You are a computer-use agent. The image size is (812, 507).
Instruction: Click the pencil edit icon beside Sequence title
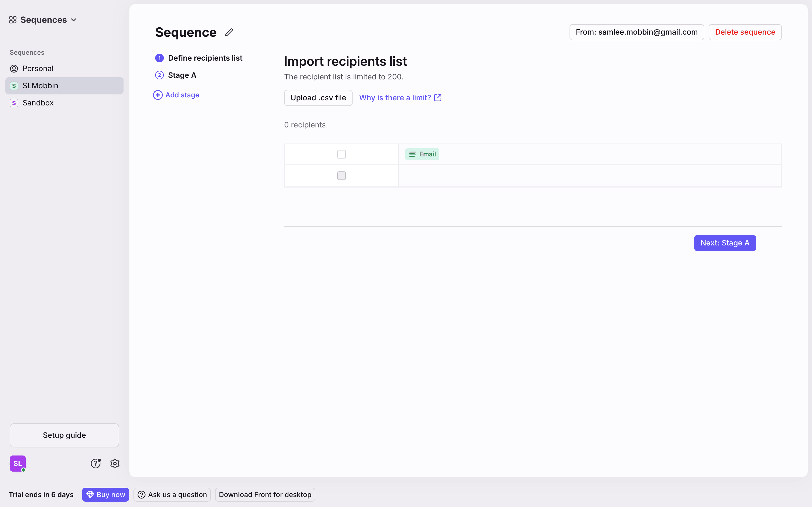[229, 32]
